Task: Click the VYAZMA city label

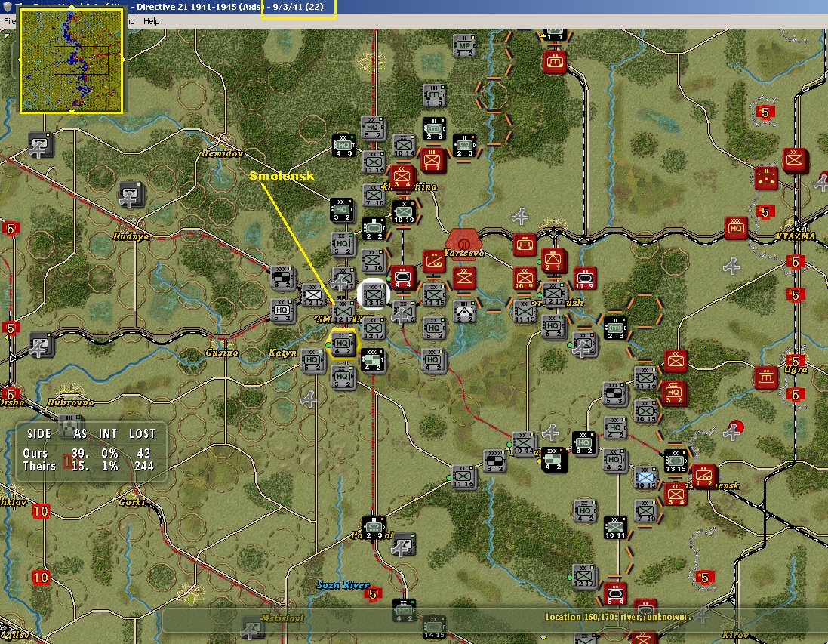Action: pyautogui.click(x=796, y=236)
